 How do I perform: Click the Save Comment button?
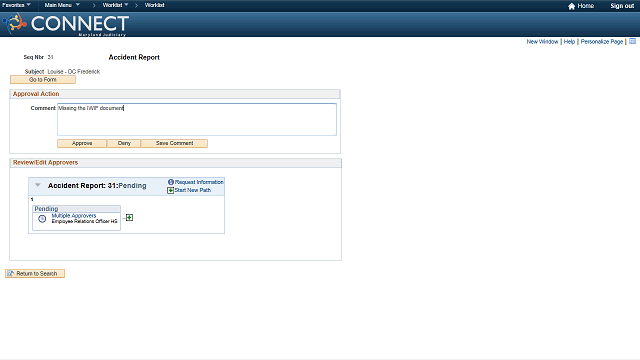click(x=174, y=143)
